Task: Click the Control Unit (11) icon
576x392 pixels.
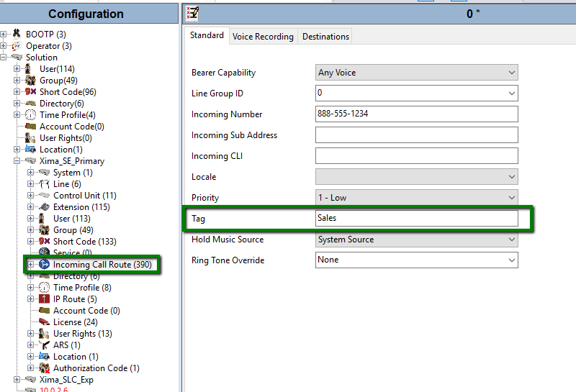Action: [x=44, y=195]
